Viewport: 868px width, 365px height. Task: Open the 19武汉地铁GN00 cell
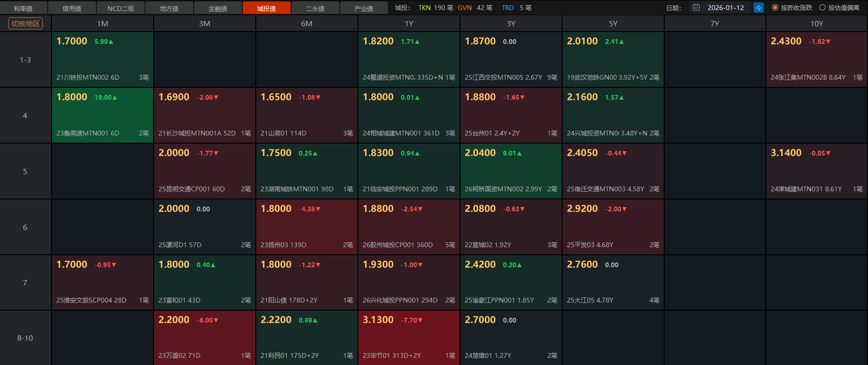[x=613, y=59]
